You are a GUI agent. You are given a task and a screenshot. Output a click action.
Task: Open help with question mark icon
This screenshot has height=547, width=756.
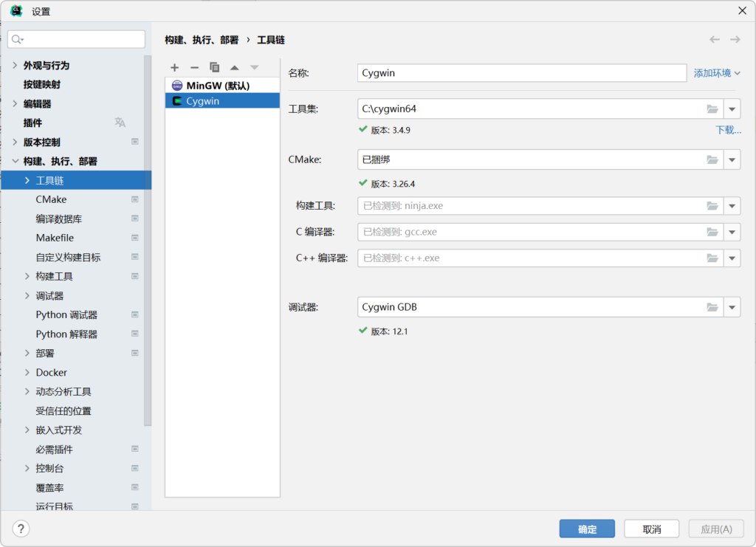pos(21,529)
